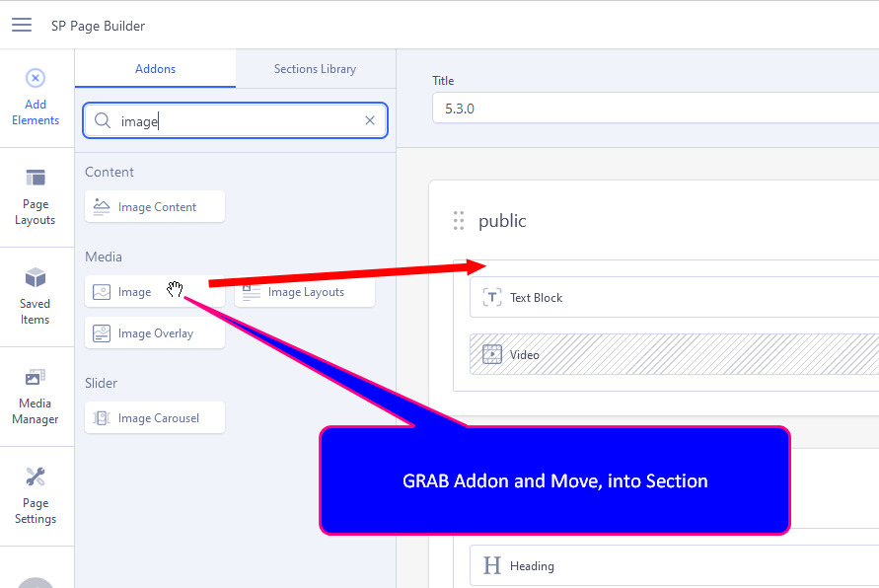
Task: Select the Image Content addon
Action: [x=155, y=207]
